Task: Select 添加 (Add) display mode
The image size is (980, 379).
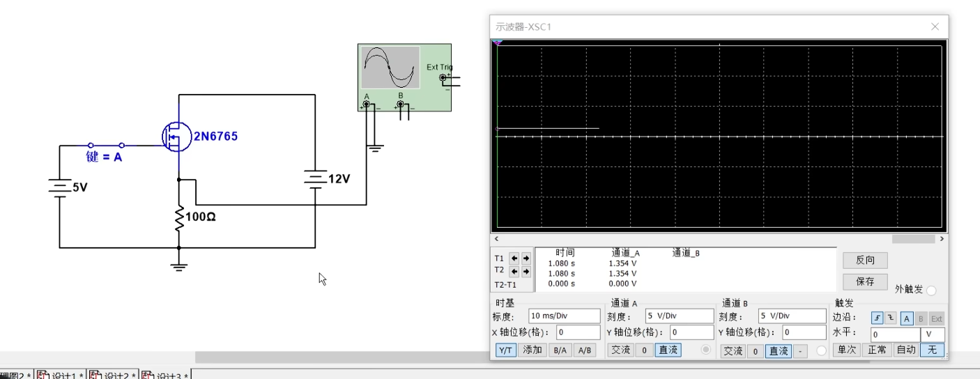Action: tap(533, 350)
